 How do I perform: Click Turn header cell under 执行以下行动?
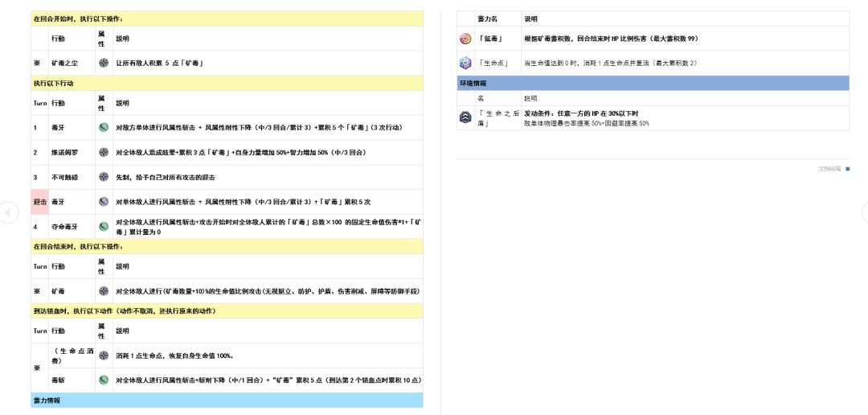40,103
